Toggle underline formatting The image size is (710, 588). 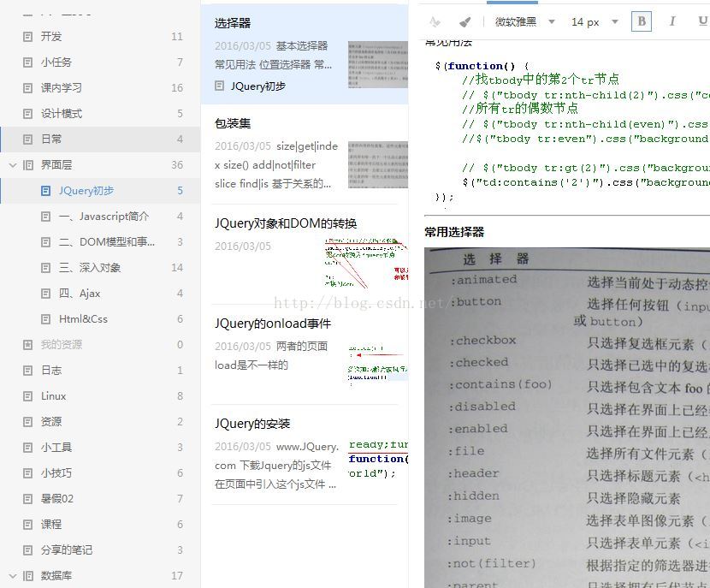701,21
